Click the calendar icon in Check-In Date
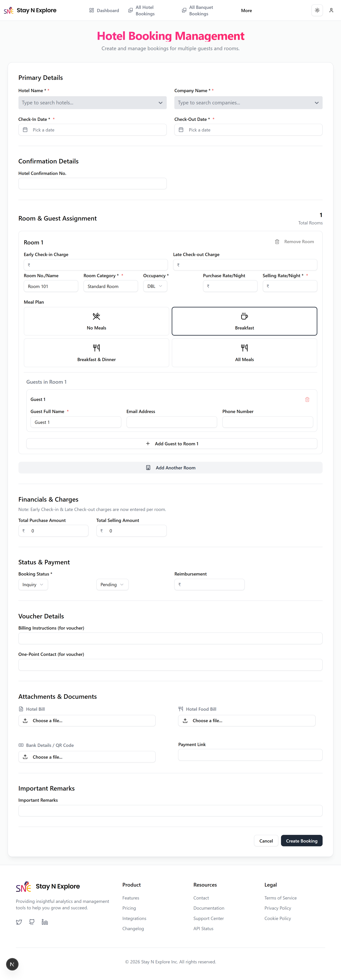This screenshot has height=980, width=341. (25, 130)
